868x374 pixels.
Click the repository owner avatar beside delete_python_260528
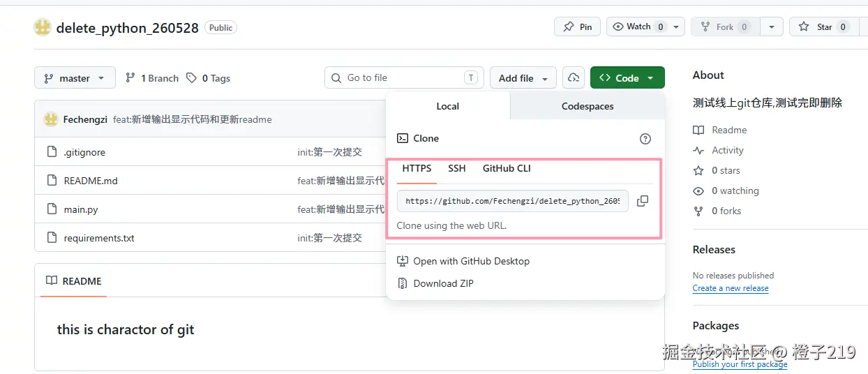[43, 27]
